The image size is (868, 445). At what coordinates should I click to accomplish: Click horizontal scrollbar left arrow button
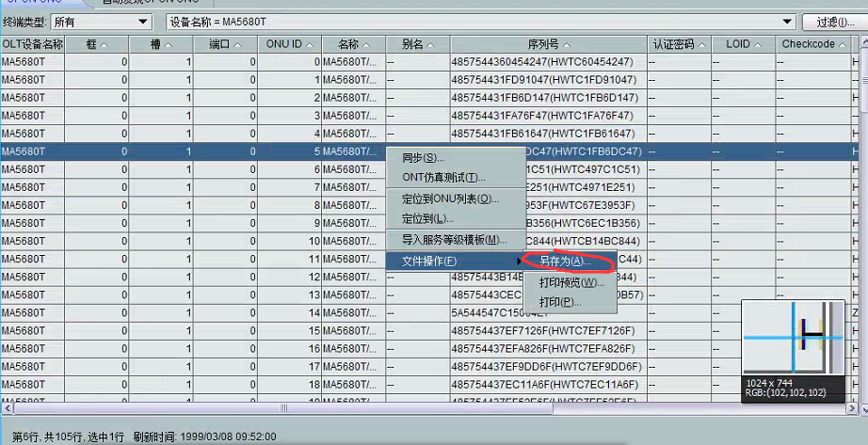point(7,408)
